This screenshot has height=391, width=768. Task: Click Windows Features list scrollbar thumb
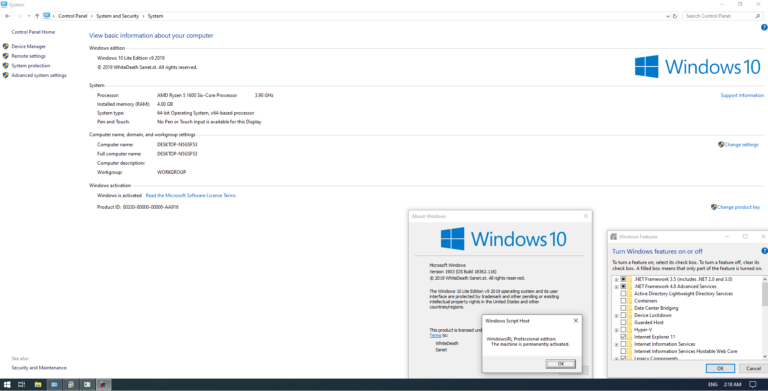[x=765, y=293]
